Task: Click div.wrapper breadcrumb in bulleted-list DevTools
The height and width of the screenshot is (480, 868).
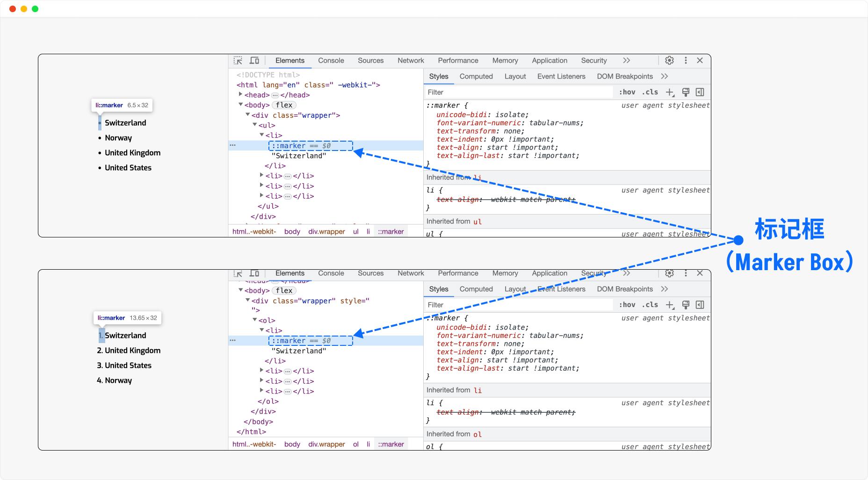Action: click(326, 232)
